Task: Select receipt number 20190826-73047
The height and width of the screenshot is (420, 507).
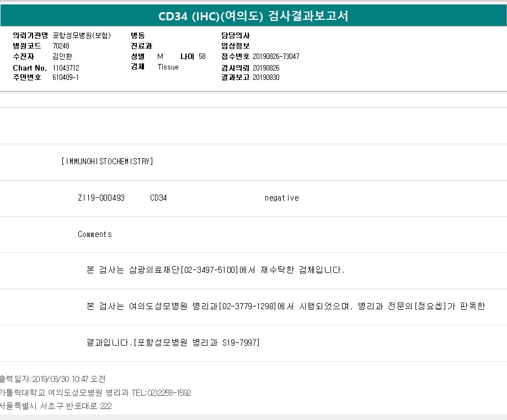Action: tap(276, 57)
